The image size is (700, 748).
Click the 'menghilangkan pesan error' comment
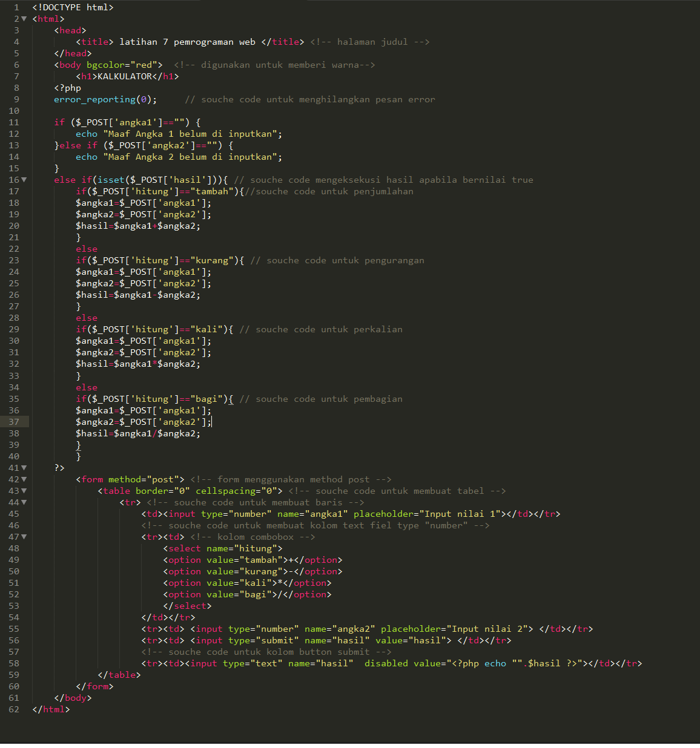coord(367,99)
